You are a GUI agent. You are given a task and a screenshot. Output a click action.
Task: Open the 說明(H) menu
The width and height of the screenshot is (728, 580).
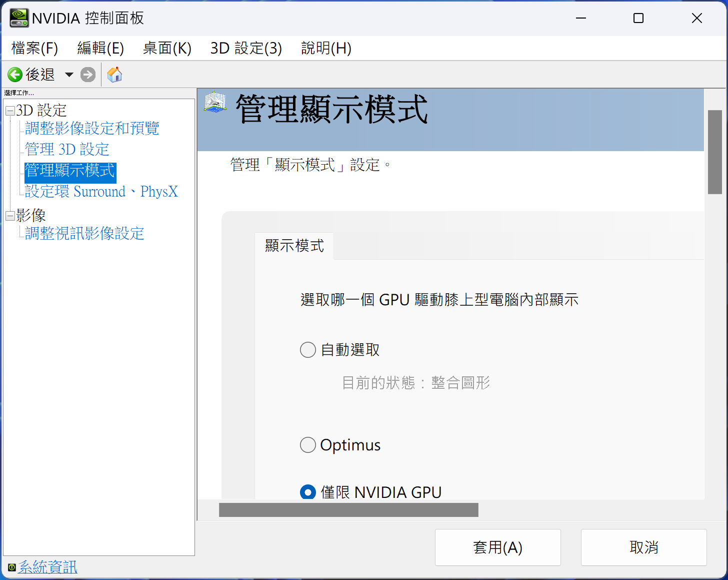[x=326, y=49]
